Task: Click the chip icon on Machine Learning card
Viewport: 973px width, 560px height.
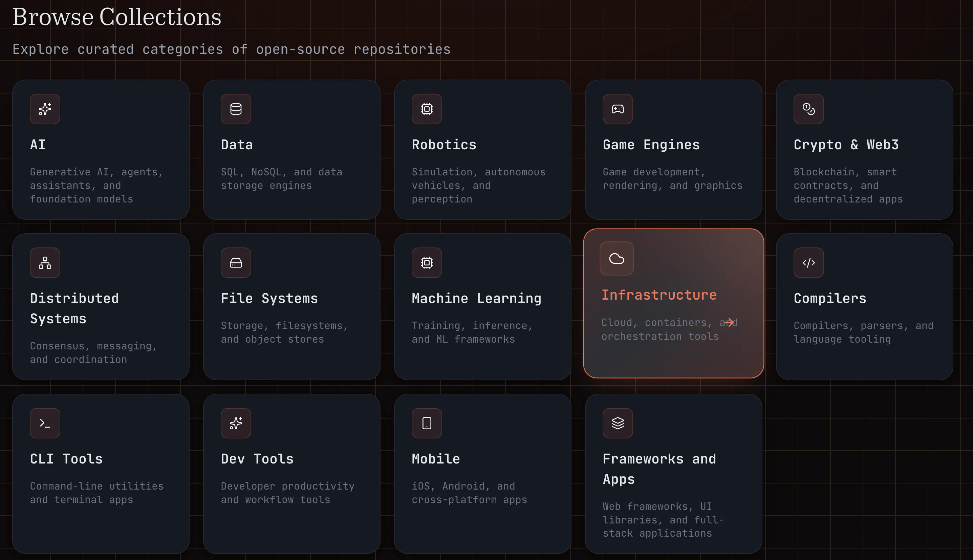Action: (x=427, y=263)
